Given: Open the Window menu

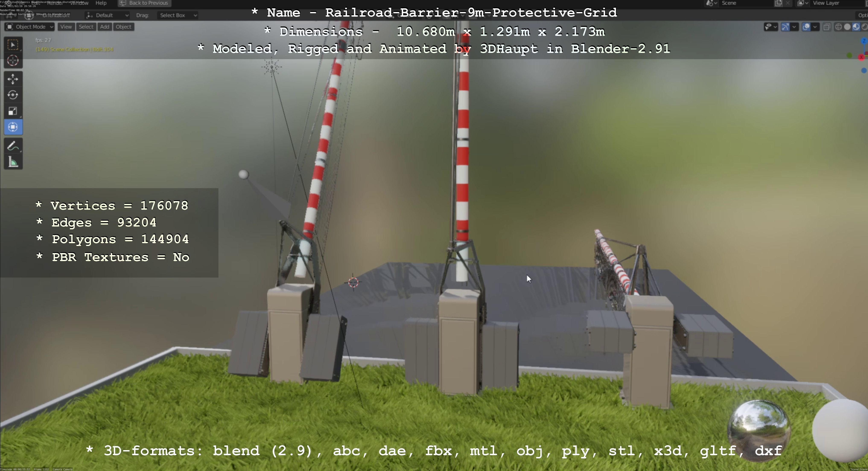Looking at the screenshot, I should tap(79, 3).
